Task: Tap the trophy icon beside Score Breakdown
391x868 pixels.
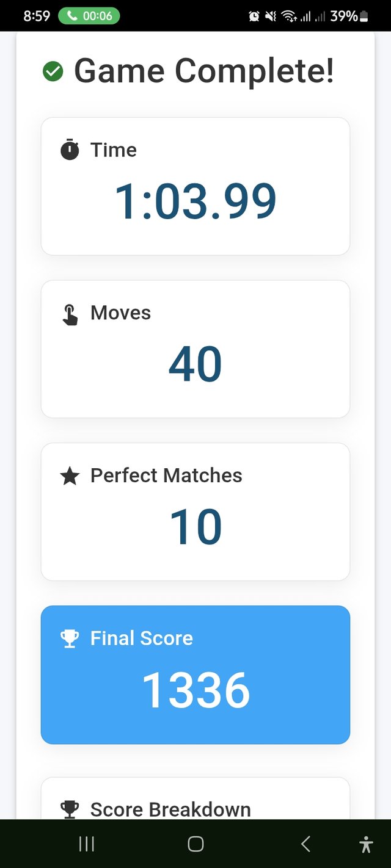Action: (70, 809)
